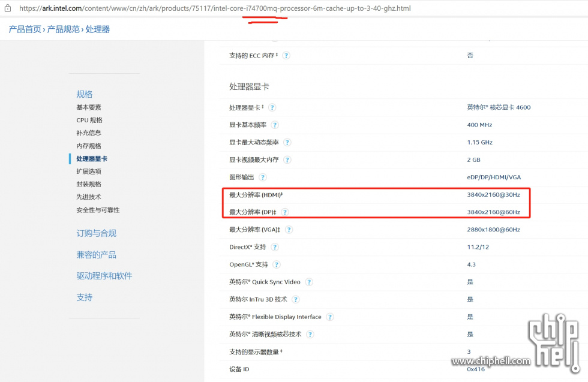The width and height of the screenshot is (588, 382).
Task: Jump to 封装规格 in sidebar
Action: coord(89,184)
